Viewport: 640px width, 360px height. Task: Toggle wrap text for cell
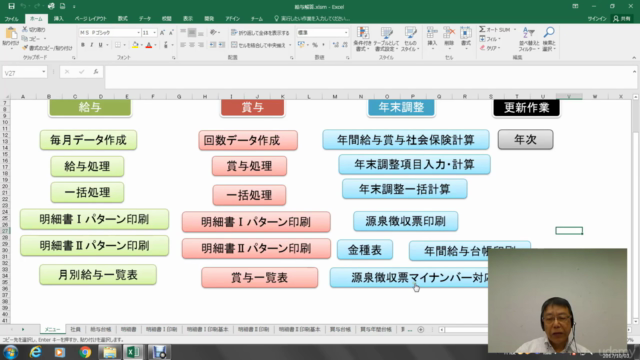click(260, 33)
